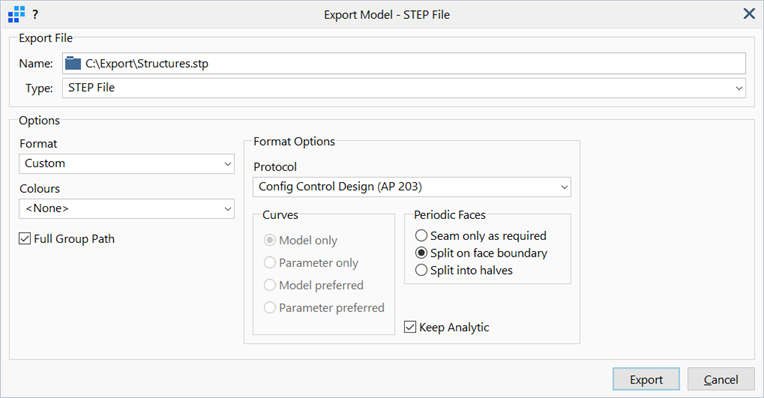Toggle the Full Group Path checkbox
Image resolution: width=764 pixels, height=398 pixels.
point(24,239)
